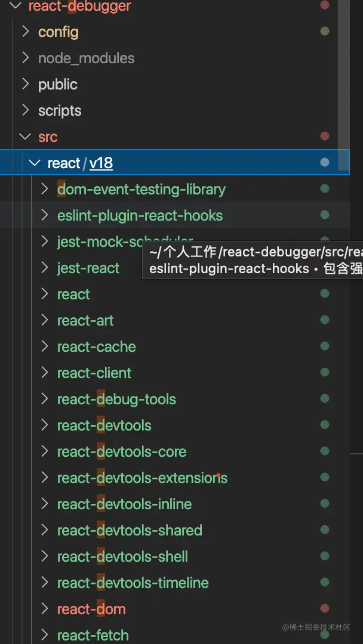The width and height of the screenshot is (363, 644).
Task: Expand the config folder chevron
Action: click(26, 32)
